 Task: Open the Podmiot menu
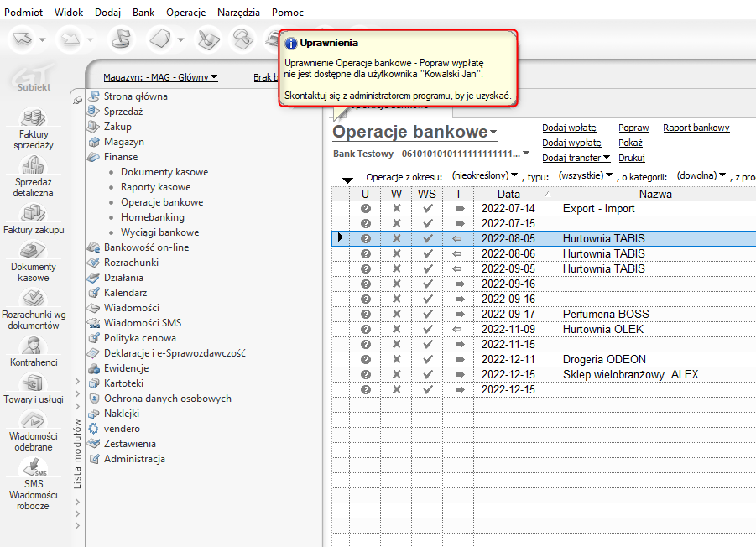(x=23, y=13)
